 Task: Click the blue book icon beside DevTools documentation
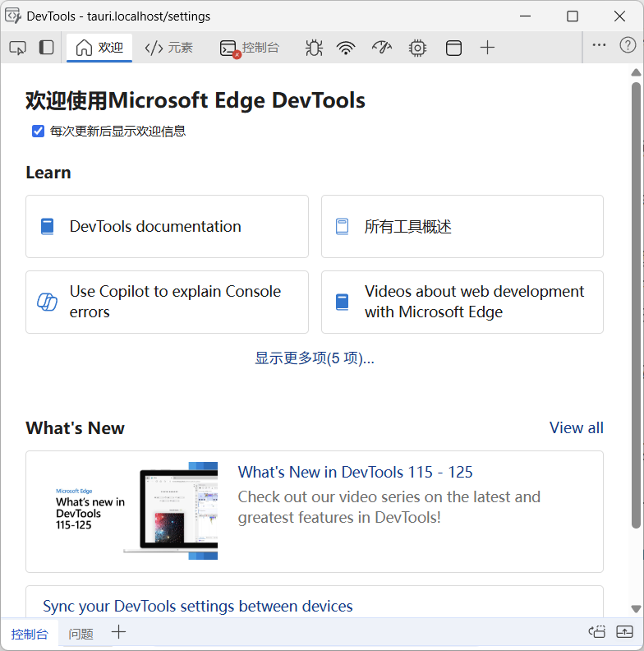pos(48,227)
